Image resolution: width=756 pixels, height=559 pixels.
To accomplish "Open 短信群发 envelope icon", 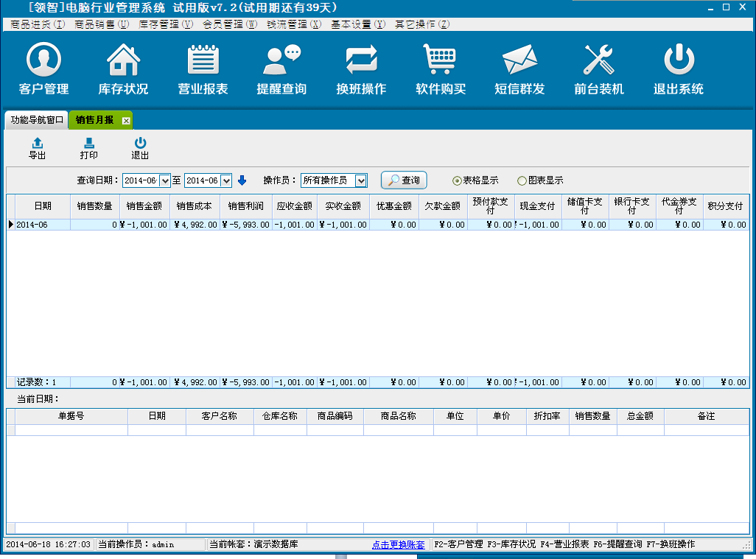I will 519,60.
